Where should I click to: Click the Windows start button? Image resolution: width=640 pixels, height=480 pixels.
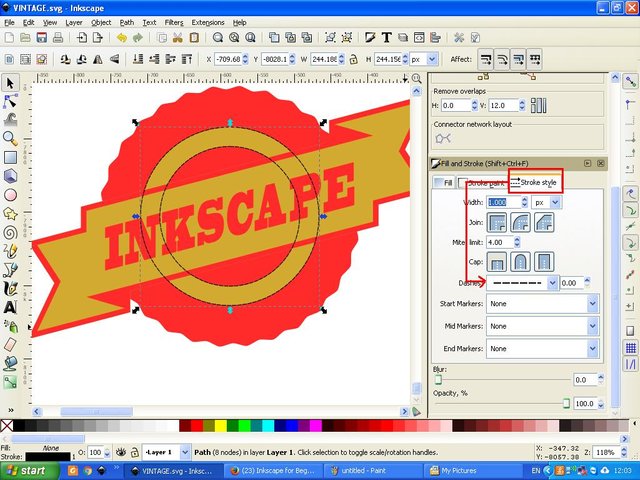tap(29, 471)
